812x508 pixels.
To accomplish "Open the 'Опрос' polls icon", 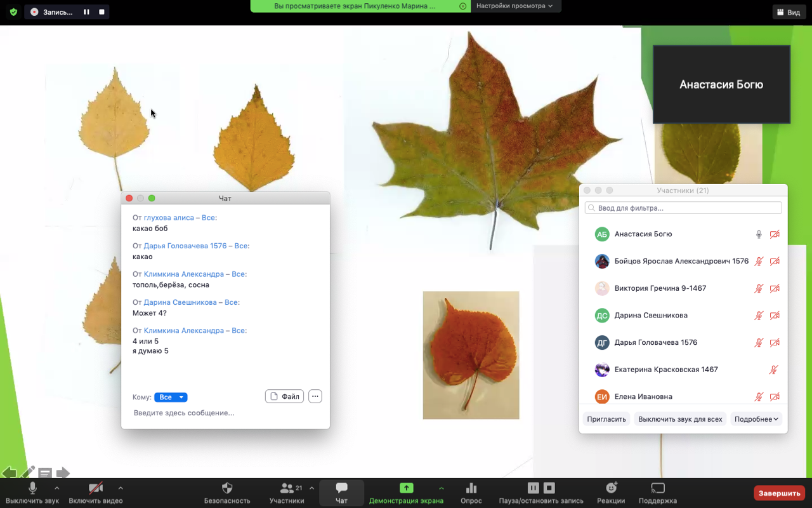I will tap(471, 492).
